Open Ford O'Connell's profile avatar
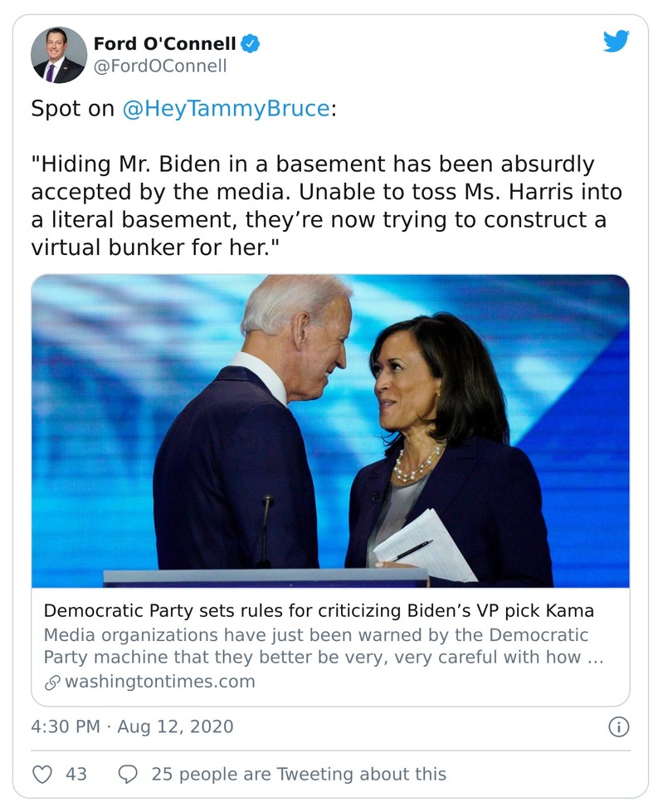Image resolution: width=663 pixels, height=812 pixels. 58,55
